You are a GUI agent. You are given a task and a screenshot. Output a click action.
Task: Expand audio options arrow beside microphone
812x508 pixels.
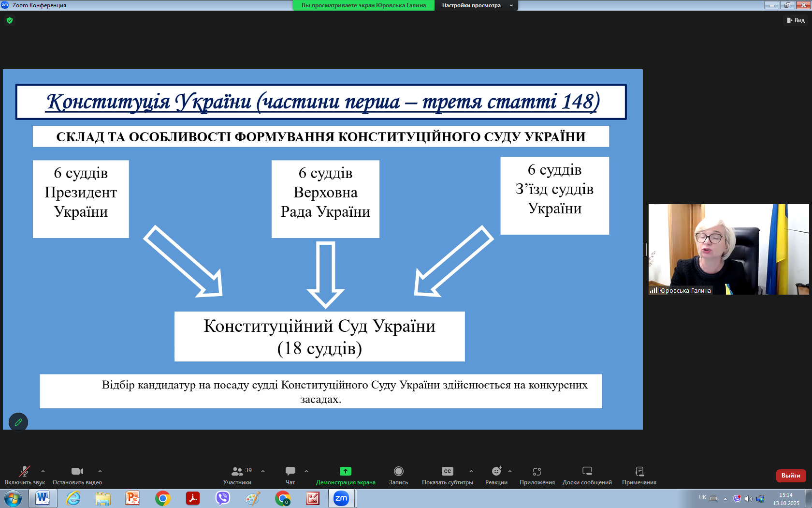click(43, 471)
